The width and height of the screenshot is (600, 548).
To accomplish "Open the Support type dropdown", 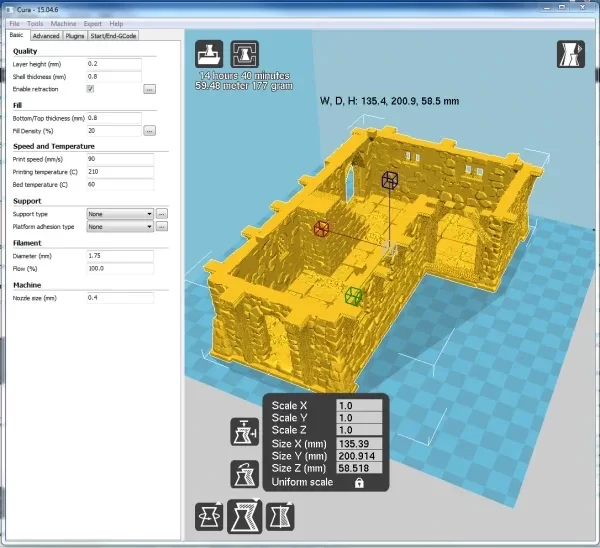I will click(x=120, y=214).
